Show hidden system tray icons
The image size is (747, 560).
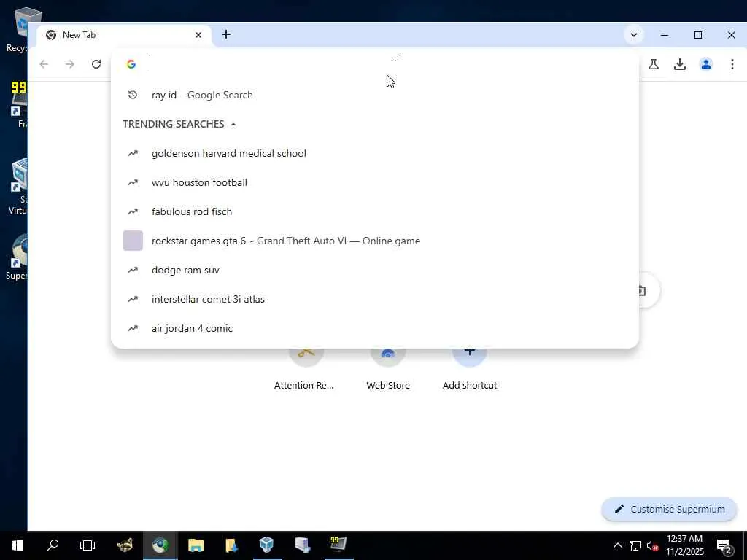point(617,545)
